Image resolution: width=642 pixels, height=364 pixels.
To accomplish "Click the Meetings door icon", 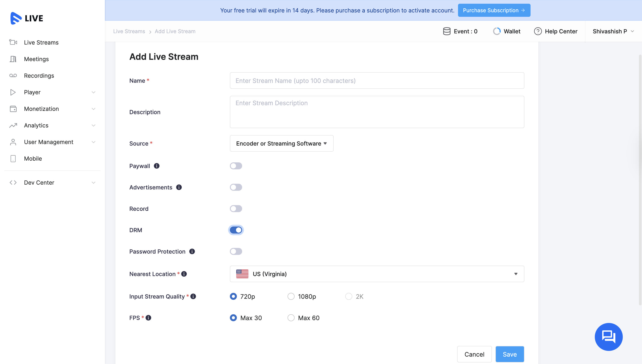I will click(x=13, y=59).
